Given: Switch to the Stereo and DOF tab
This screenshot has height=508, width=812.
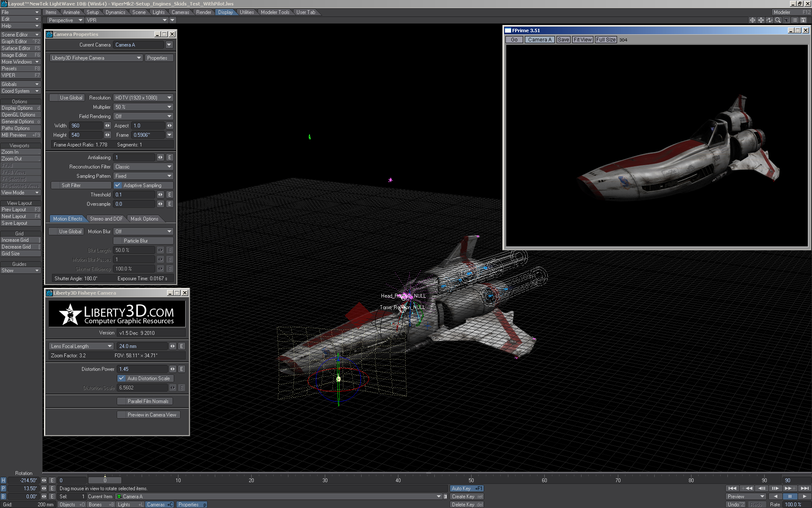Looking at the screenshot, I should click(106, 219).
